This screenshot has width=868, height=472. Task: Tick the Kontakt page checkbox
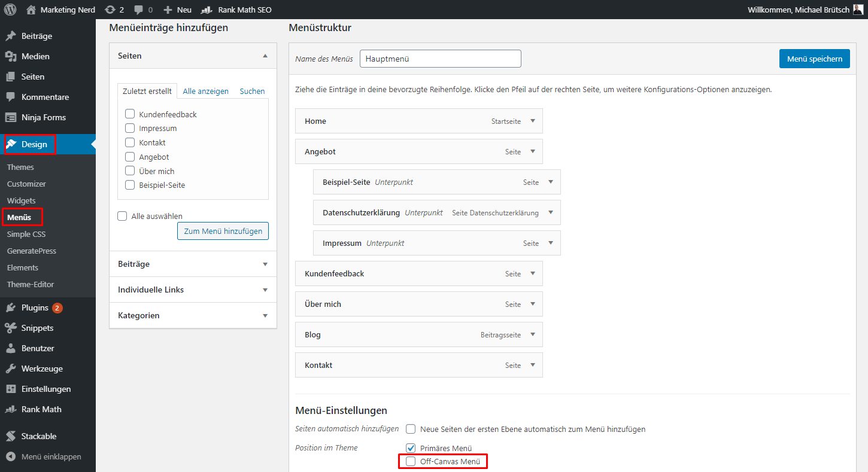[129, 142]
